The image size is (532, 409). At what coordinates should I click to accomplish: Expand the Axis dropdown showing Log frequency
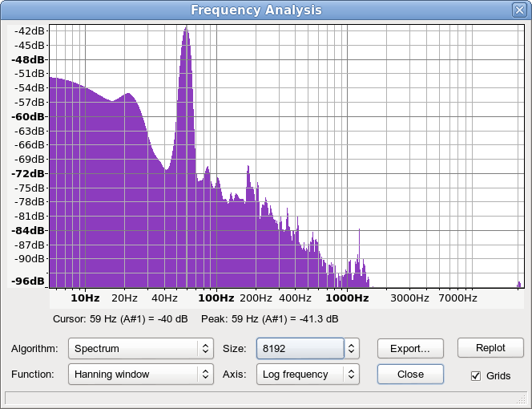(x=307, y=374)
